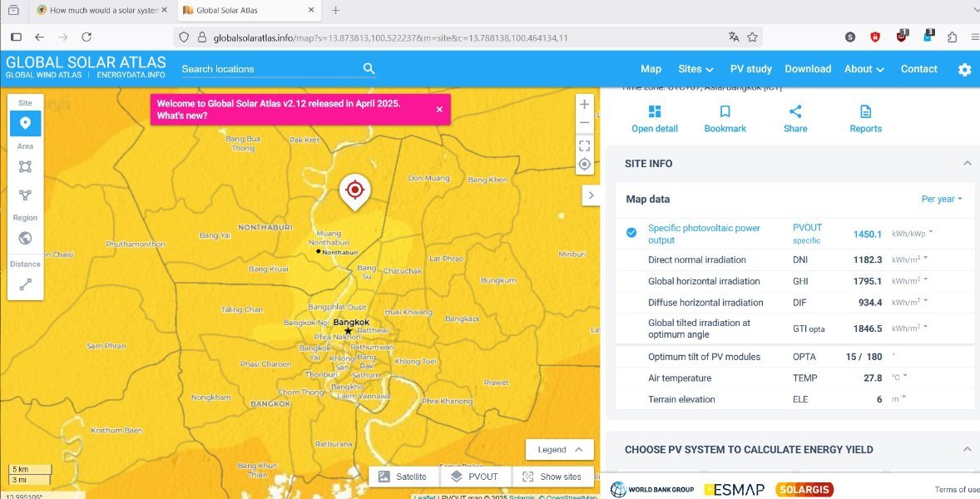Activate the Distance measuring tool

(x=25, y=284)
